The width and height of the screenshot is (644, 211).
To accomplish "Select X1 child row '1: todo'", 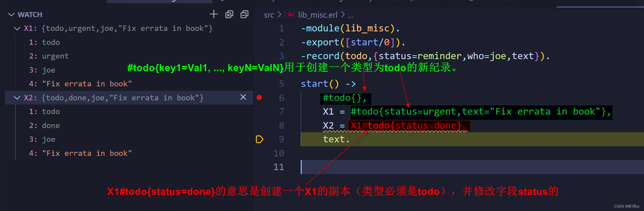I will (x=129, y=42).
